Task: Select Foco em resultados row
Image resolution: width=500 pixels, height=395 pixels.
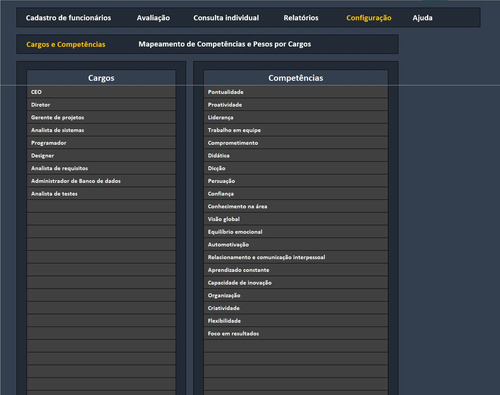Action: pyautogui.click(x=296, y=333)
